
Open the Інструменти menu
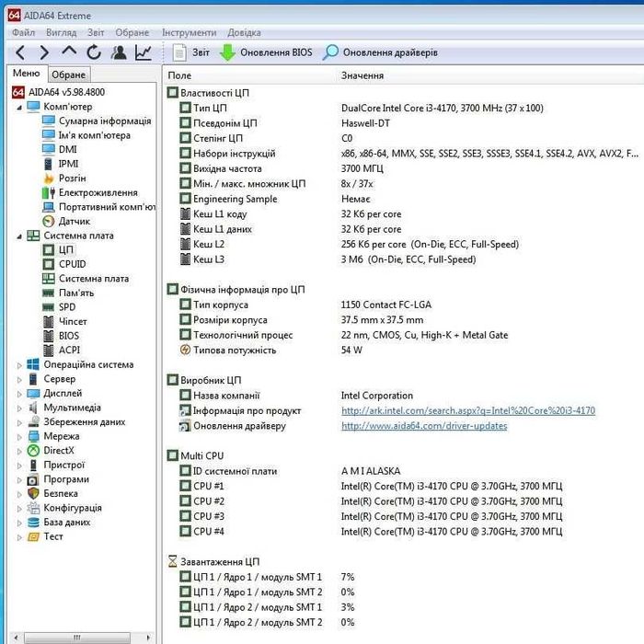[189, 32]
